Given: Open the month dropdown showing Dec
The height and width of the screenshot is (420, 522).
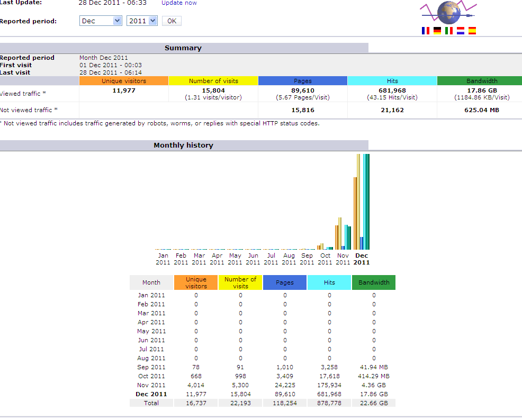Looking at the screenshot, I should pyautogui.click(x=101, y=21).
